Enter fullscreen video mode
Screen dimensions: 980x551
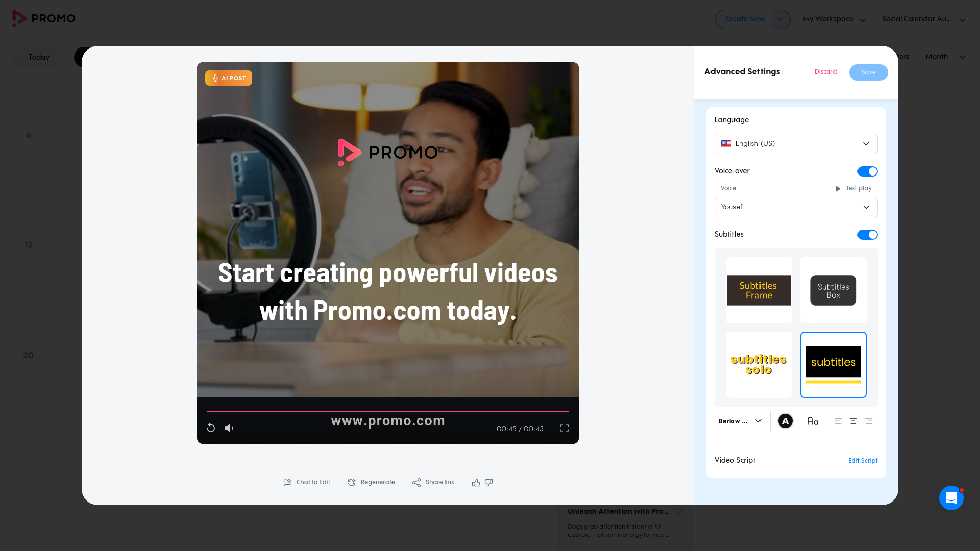coord(564,428)
